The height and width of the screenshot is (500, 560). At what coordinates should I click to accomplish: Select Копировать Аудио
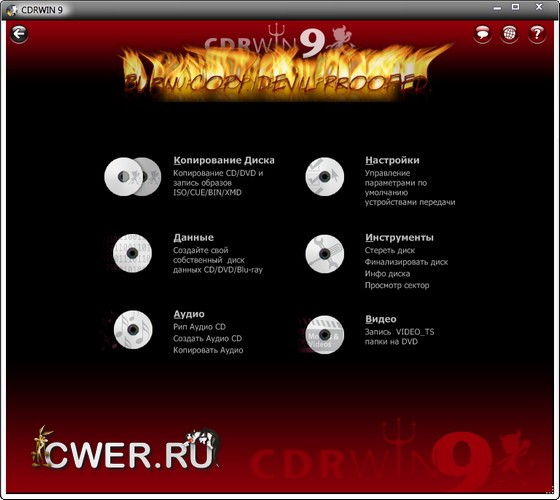(x=208, y=350)
